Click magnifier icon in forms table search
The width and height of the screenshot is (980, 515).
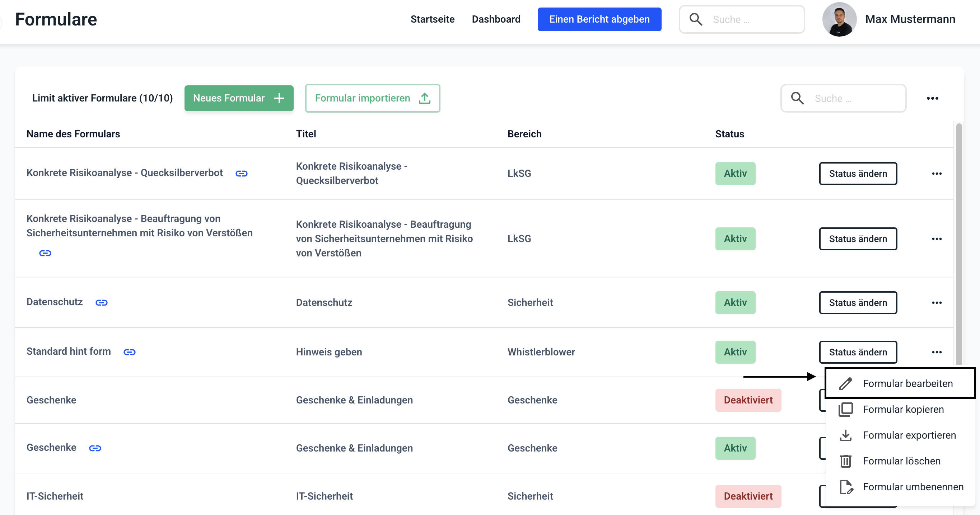tap(797, 98)
